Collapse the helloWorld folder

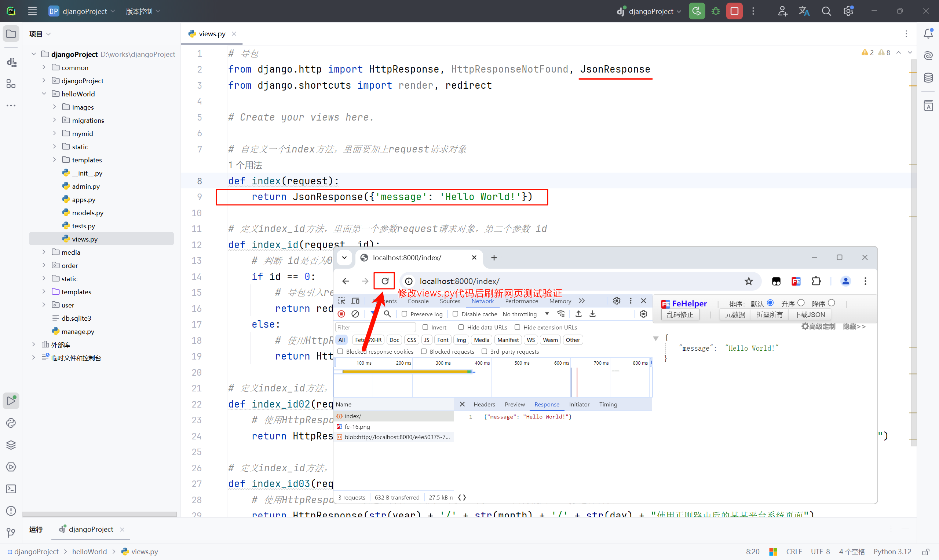click(44, 93)
